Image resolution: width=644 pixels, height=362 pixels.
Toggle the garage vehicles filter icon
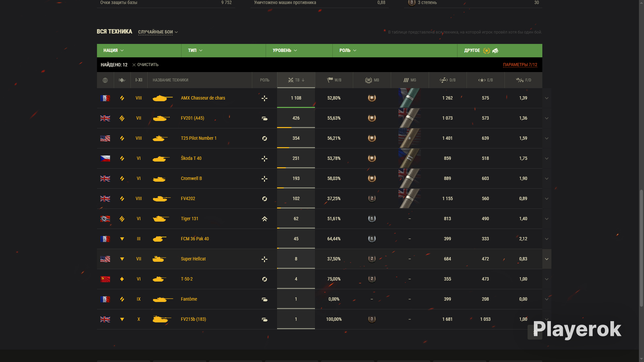point(495,51)
